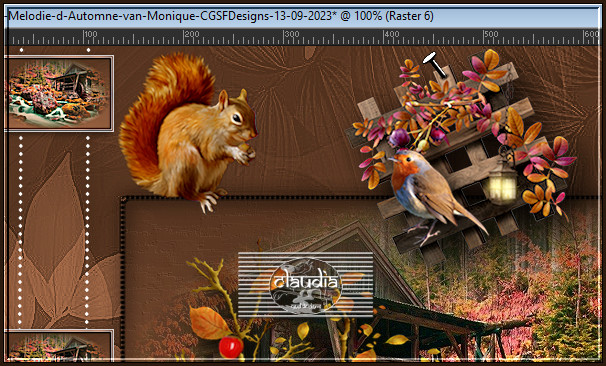Click the 500 mark on the ruler
The width and height of the screenshot is (606, 366).
click(x=491, y=34)
